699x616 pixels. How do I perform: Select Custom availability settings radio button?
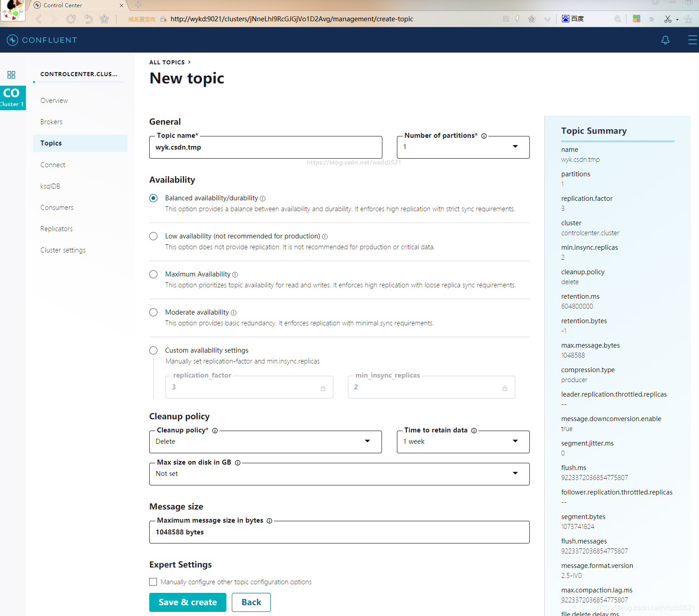pos(153,350)
